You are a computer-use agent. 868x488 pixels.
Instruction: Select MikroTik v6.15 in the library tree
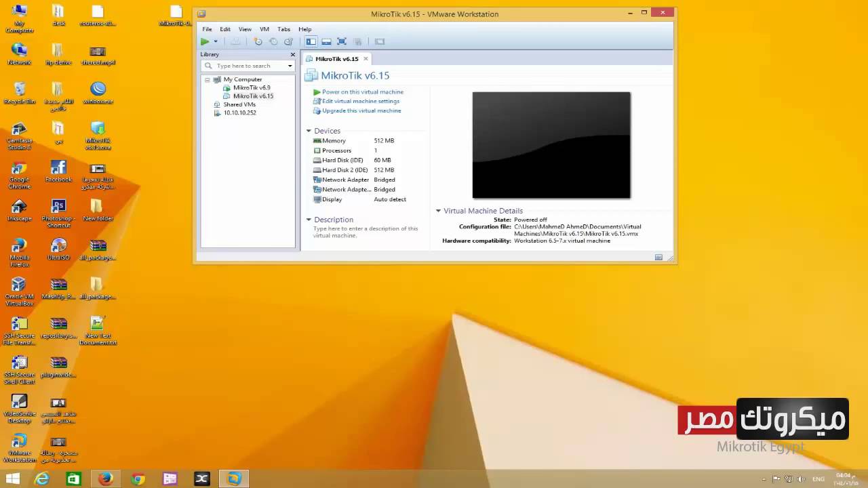[x=253, y=96]
